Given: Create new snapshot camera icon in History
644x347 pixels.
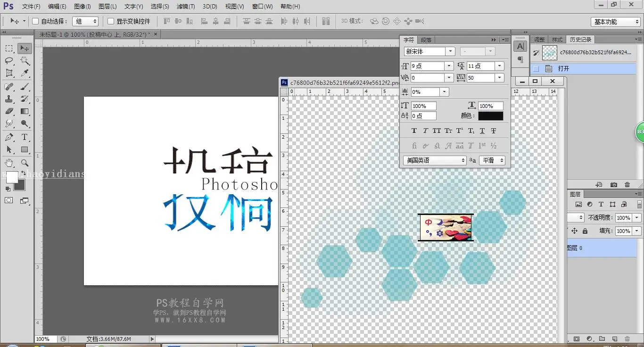Looking at the screenshot, I should [613, 185].
